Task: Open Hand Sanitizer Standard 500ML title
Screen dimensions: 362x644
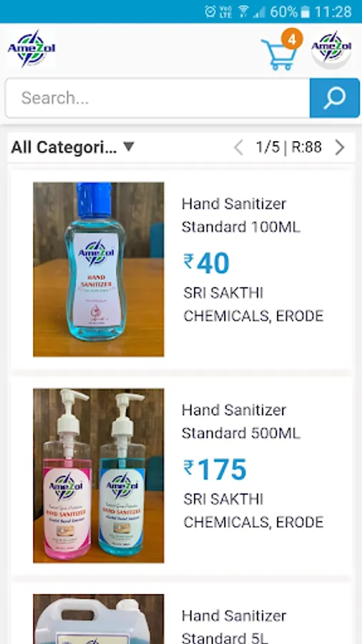Action: pos(241,421)
